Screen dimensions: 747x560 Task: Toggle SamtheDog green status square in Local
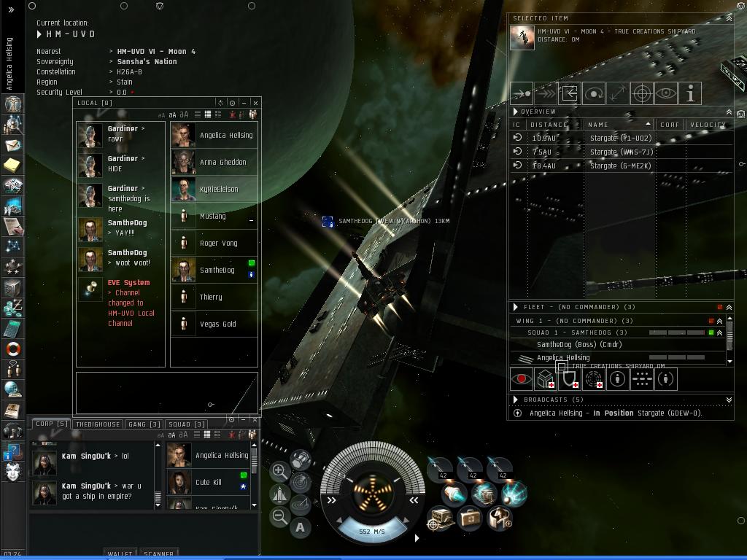[x=252, y=262]
